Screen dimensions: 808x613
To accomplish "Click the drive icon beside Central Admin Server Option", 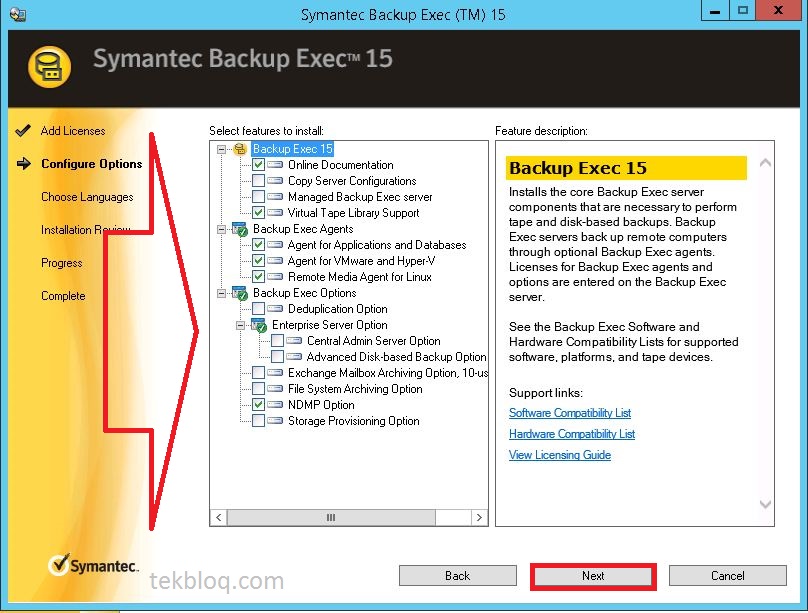I will (x=294, y=341).
